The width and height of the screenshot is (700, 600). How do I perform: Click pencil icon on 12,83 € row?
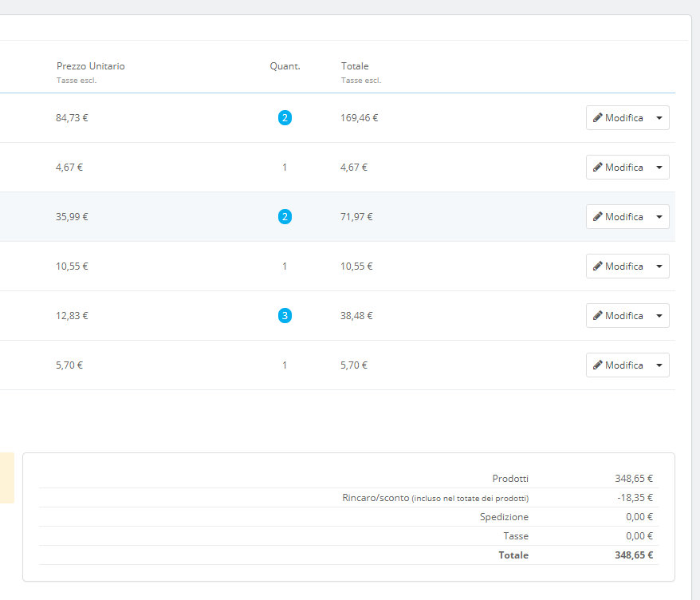click(598, 316)
